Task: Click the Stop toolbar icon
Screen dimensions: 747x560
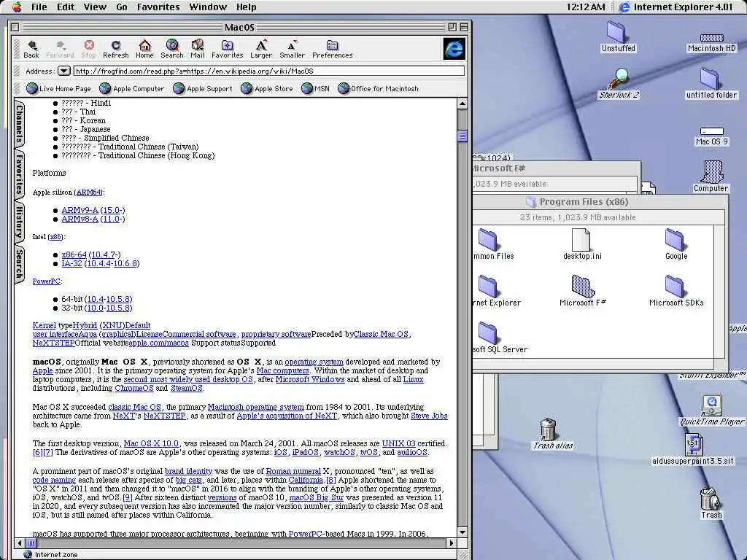Action: [88, 49]
